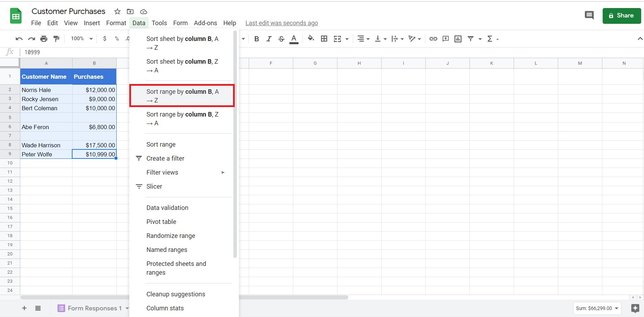Click the Share button
This screenshot has height=317, width=644.
click(x=621, y=15)
